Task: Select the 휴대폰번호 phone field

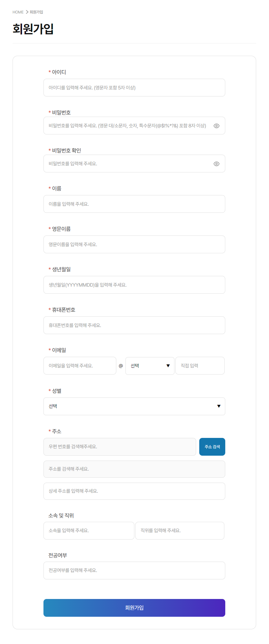Action: point(134,325)
